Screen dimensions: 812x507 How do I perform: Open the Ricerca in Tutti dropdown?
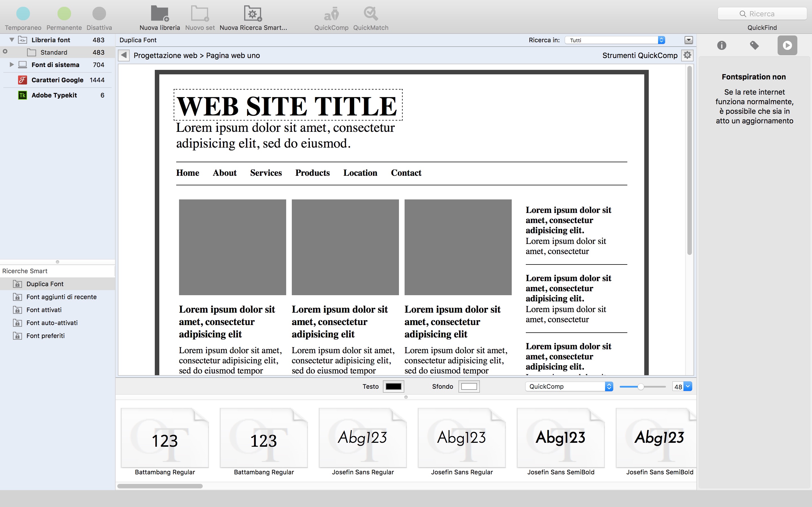point(614,40)
